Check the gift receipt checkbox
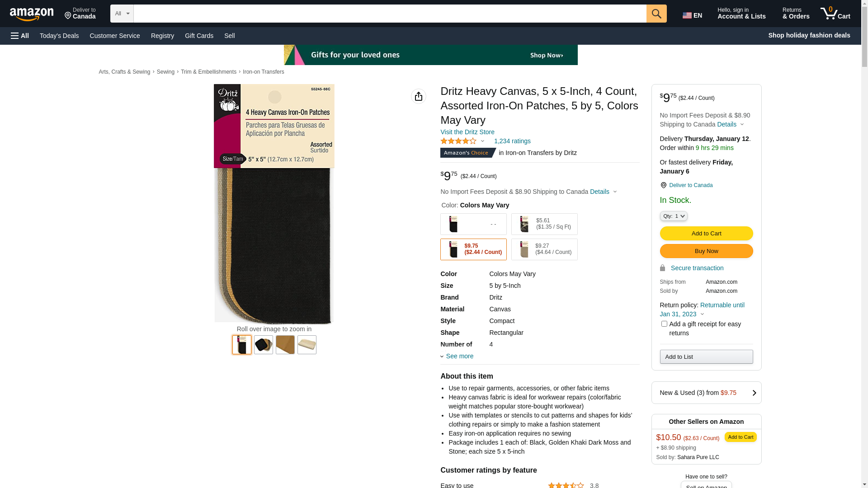The height and width of the screenshot is (488, 868). [664, 324]
